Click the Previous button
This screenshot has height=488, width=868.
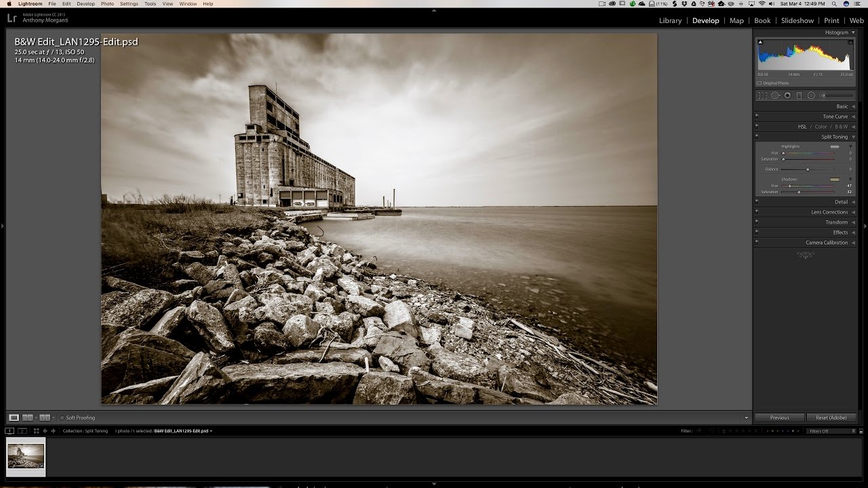(x=780, y=418)
